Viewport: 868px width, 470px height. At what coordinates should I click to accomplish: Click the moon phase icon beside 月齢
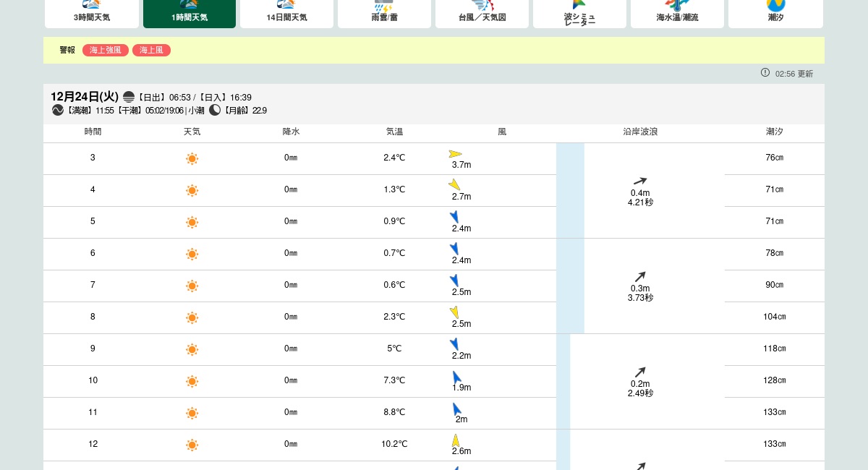(x=215, y=110)
